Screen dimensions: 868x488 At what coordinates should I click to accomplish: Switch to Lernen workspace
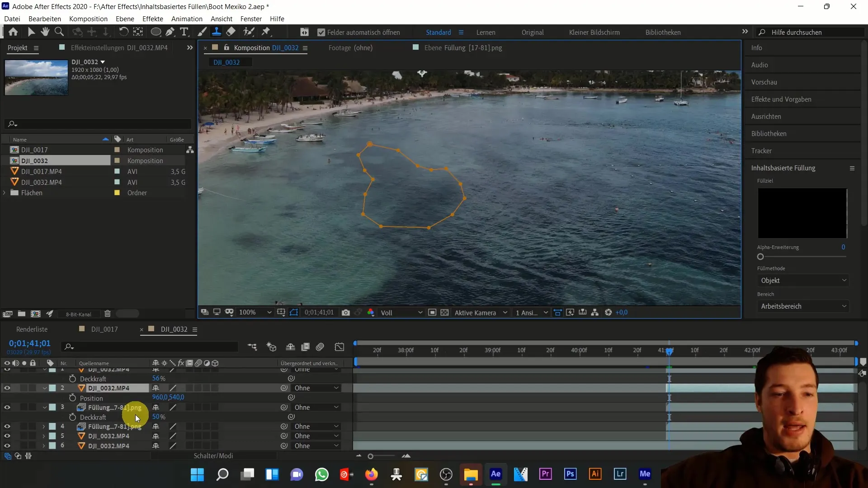[x=486, y=33]
